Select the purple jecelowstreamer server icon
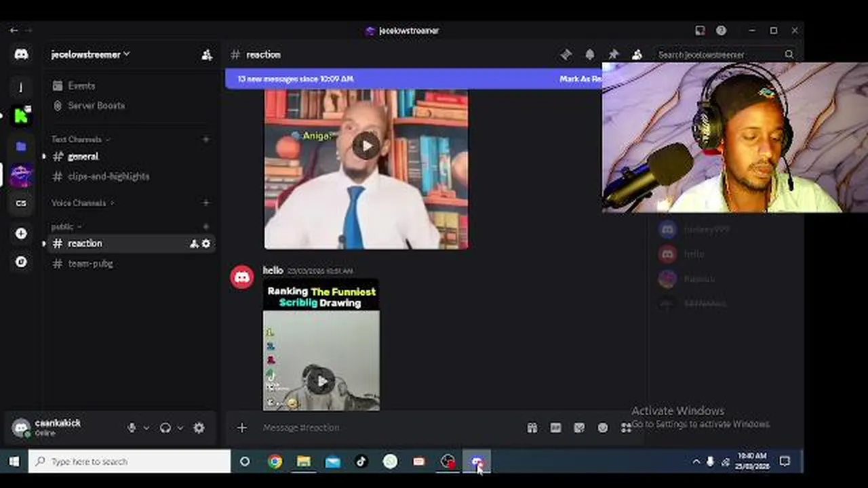Screen dimensions: 868x488 point(21,175)
